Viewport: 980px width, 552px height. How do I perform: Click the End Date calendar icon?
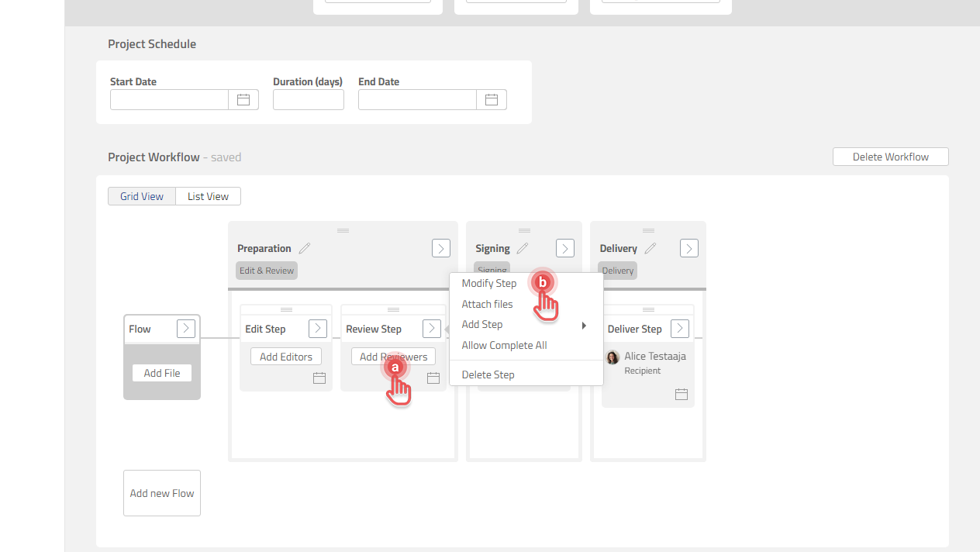pos(492,99)
